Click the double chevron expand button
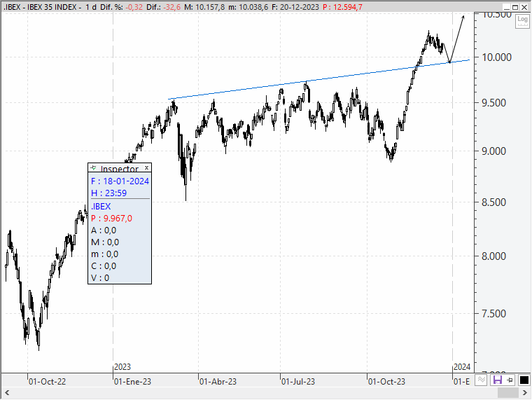Screen dimensions: 532x400 [481, 380]
